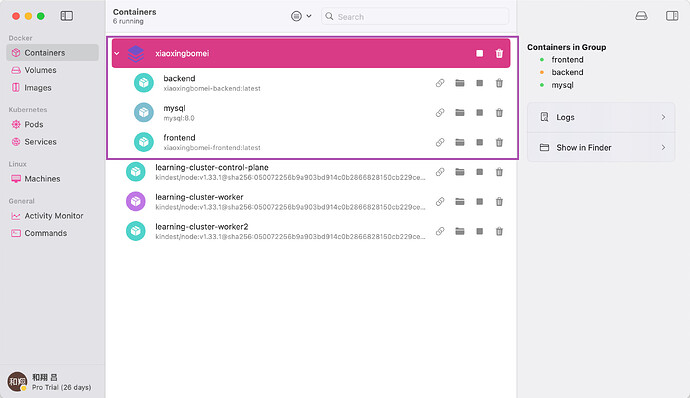Open Commands in the sidebar
This screenshot has height=398, width=690.
pyautogui.click(x=52, y=233)
